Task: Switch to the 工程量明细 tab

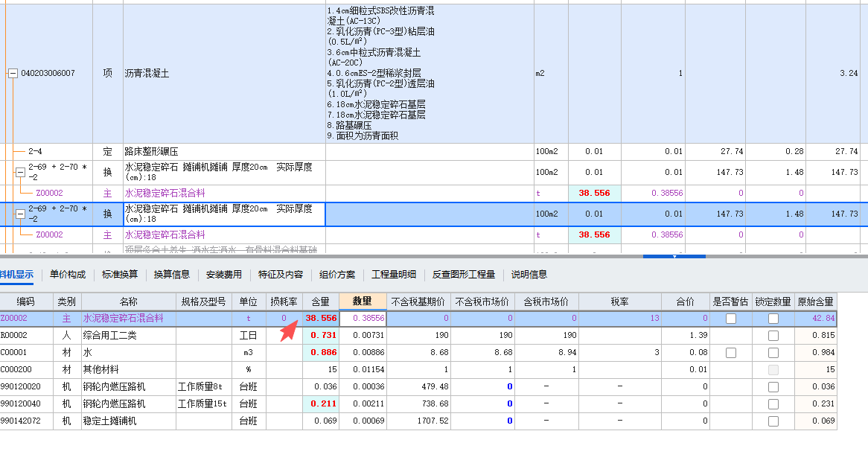Action: [x=394, y=275]
